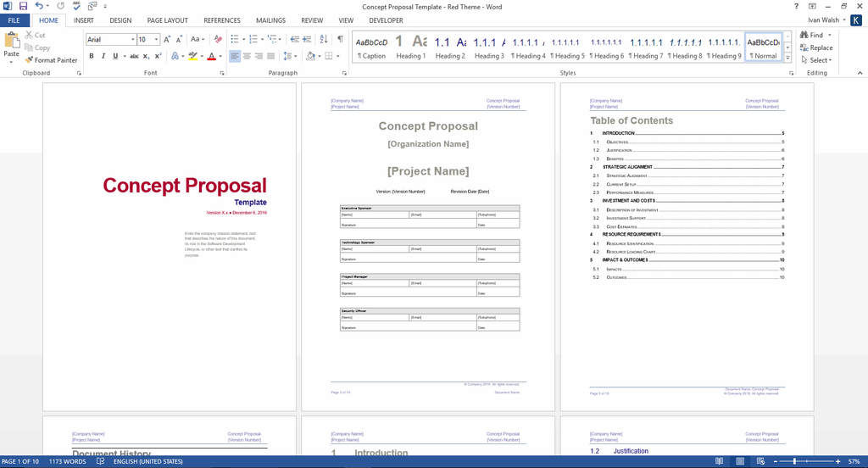This screenshot has height=468, width=868.
Task: Click the Format Painter tool
Action: pos(51,60)
